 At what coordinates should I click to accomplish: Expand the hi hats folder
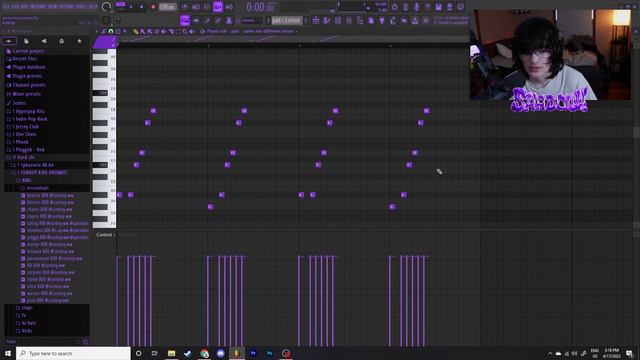tap(26, 323)
